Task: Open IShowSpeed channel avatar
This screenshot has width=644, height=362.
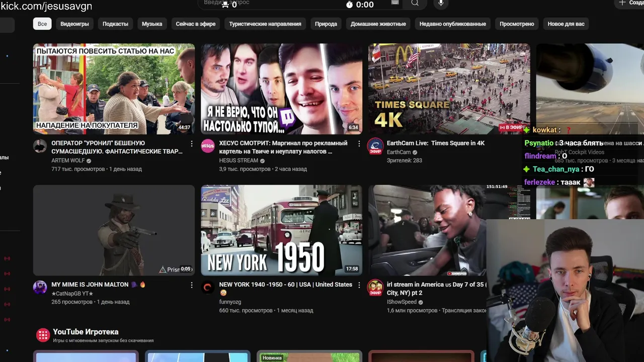Action: click(375, 288)
